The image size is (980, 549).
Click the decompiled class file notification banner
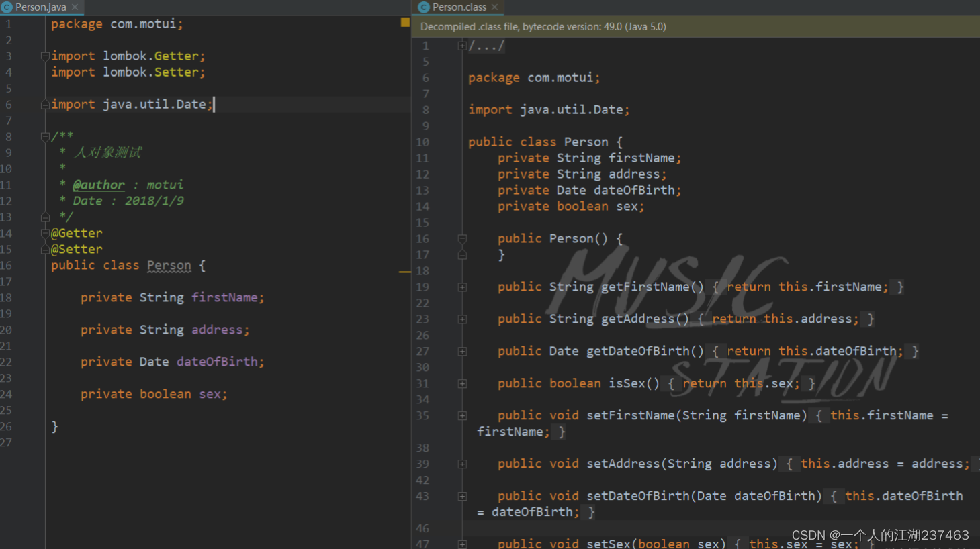point(696,27)
